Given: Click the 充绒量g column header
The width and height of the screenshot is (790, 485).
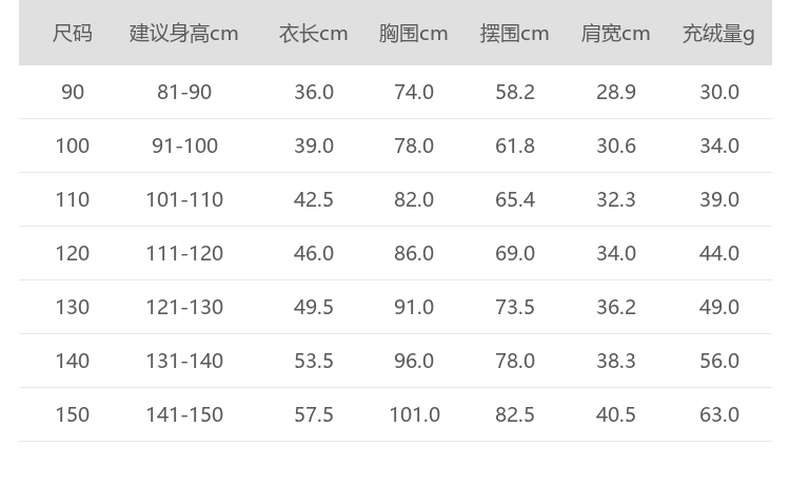Looking at the screenshot, I should pos(718,33).
